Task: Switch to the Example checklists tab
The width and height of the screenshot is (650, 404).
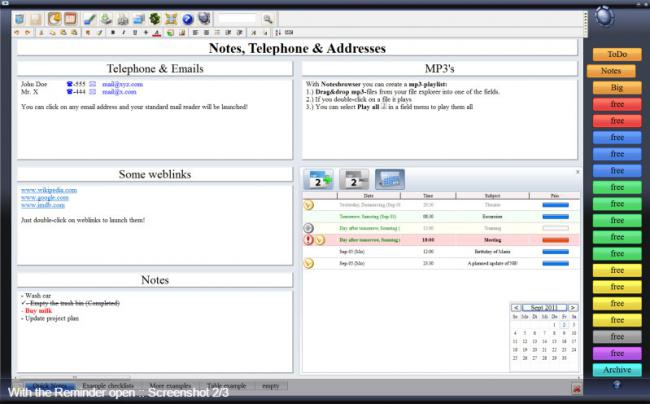Action: (108, 386)
